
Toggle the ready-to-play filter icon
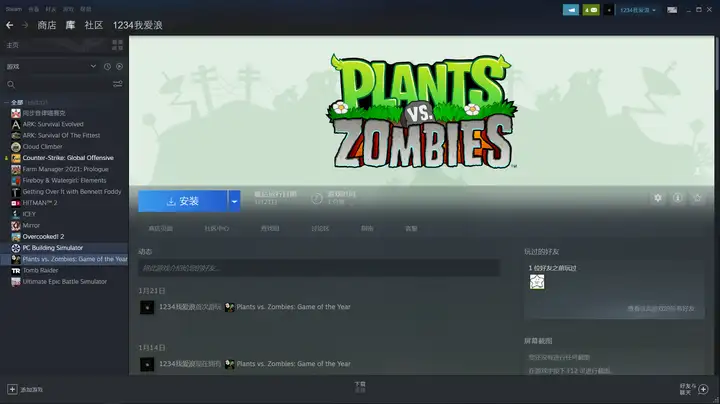(x=119, y=67)
